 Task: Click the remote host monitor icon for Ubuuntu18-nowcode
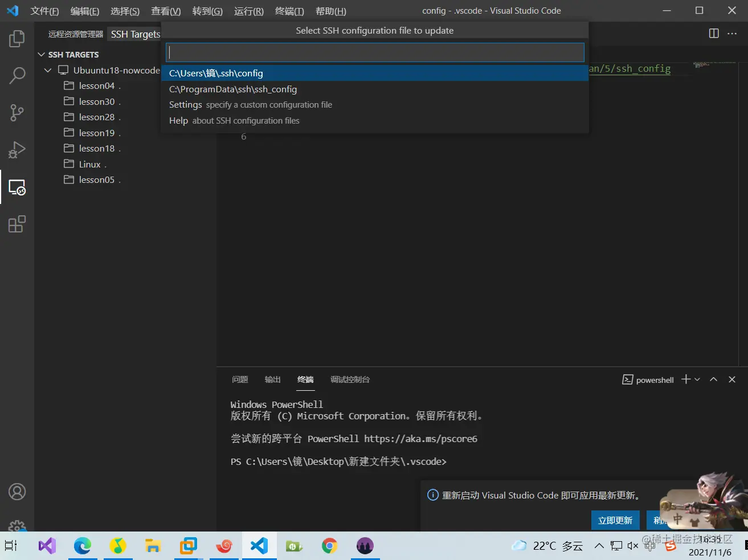tap(63, 70)
